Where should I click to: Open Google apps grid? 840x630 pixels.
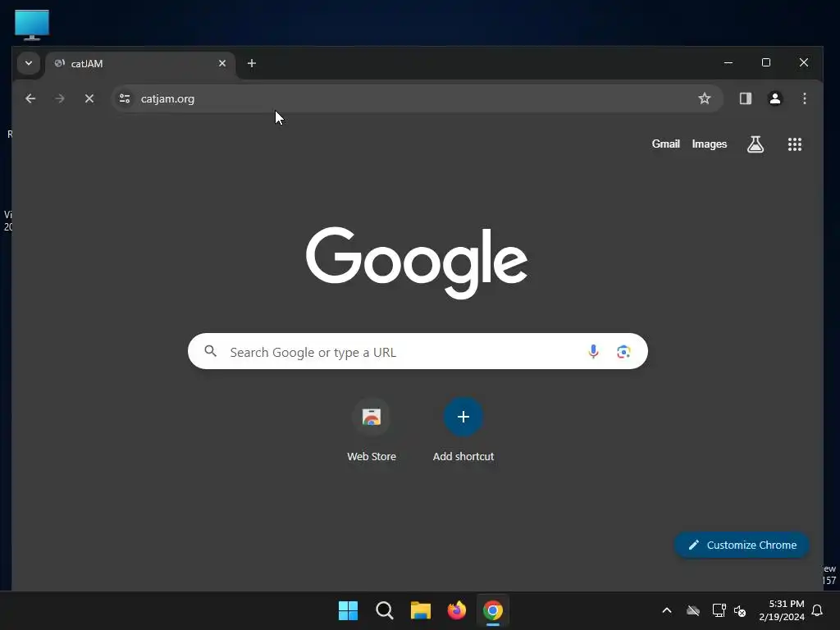(795, 144)
